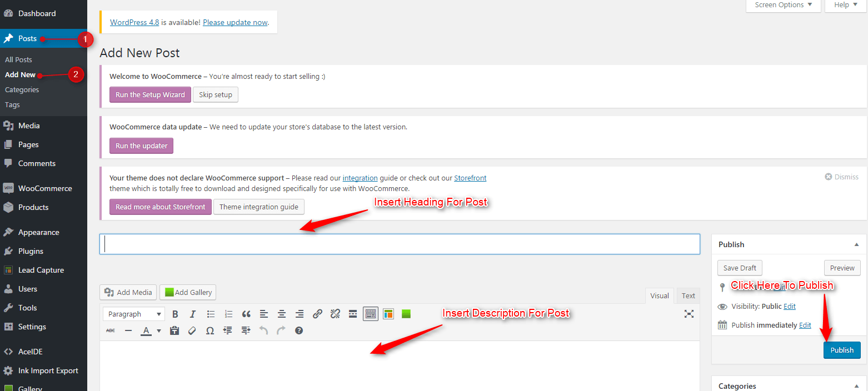Enter distraction-free writing mode
The width and height of the screenshot is (868, 391).
[689, 314]
